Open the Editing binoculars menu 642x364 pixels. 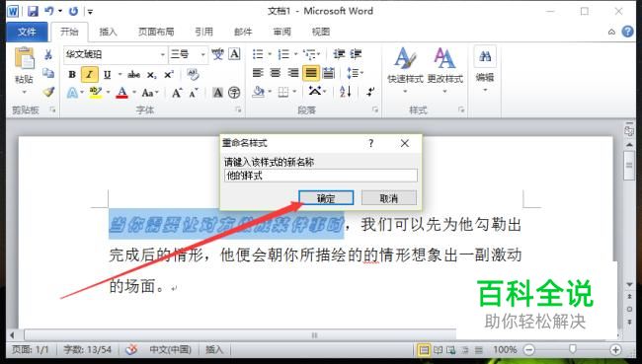485,69
